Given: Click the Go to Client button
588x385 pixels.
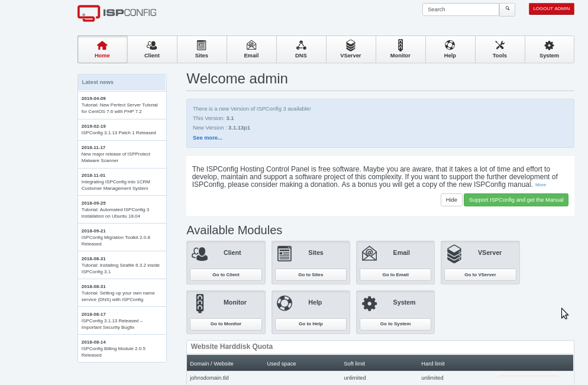Looking at the screenshot, I should (x=226, y=274).
